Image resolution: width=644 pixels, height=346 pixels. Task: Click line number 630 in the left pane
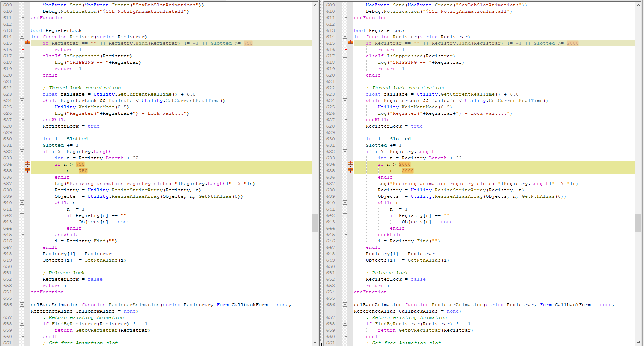tap(7, 139)
